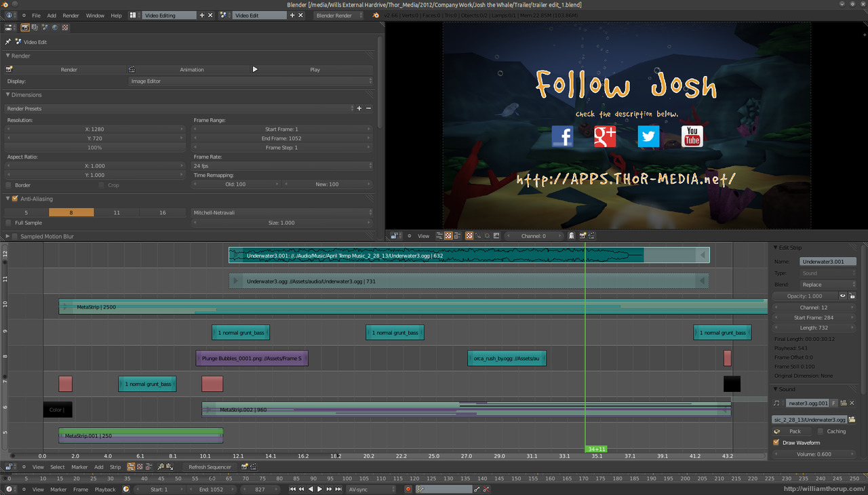Select the Render Layers properties tab
Viewport: 868px width, 495px height.
pos(35,28)
